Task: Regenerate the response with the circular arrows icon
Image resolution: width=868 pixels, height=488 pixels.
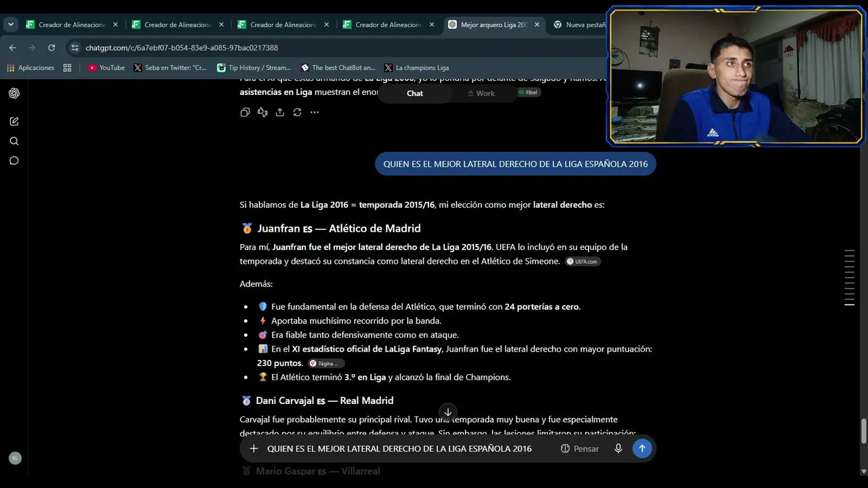Action: coord(297,113)
